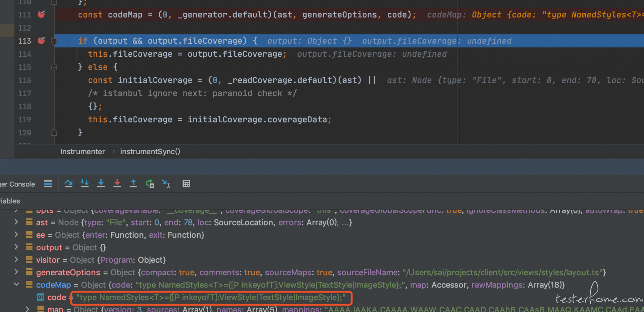Select the ast variable row
Screen dimensions: 644x312
point(322,222)
